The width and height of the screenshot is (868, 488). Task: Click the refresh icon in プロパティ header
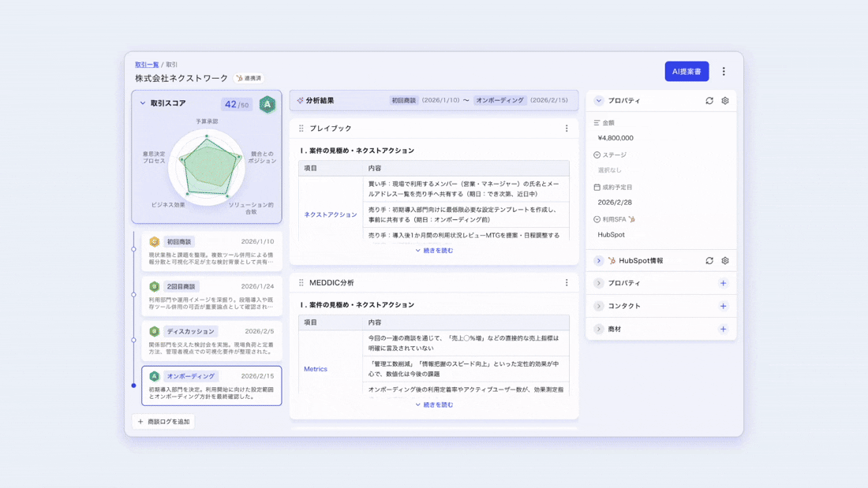click(x=709, y=101)
